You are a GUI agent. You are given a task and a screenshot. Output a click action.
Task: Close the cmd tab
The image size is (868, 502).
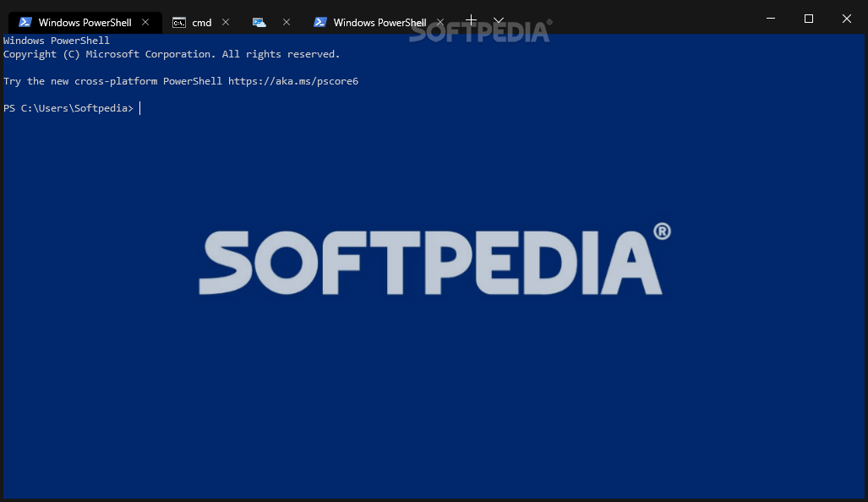tap(226, 22)
